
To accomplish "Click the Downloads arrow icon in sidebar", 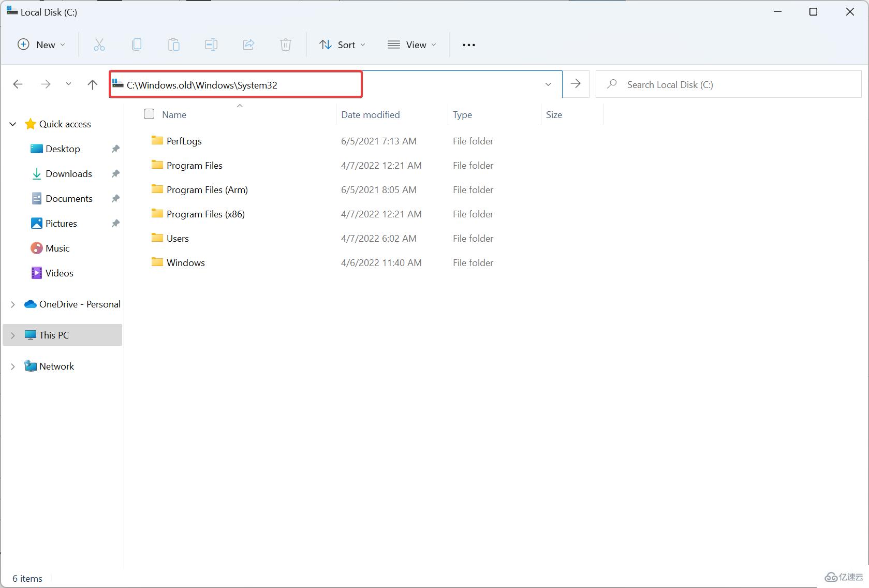I will (36, 174).
